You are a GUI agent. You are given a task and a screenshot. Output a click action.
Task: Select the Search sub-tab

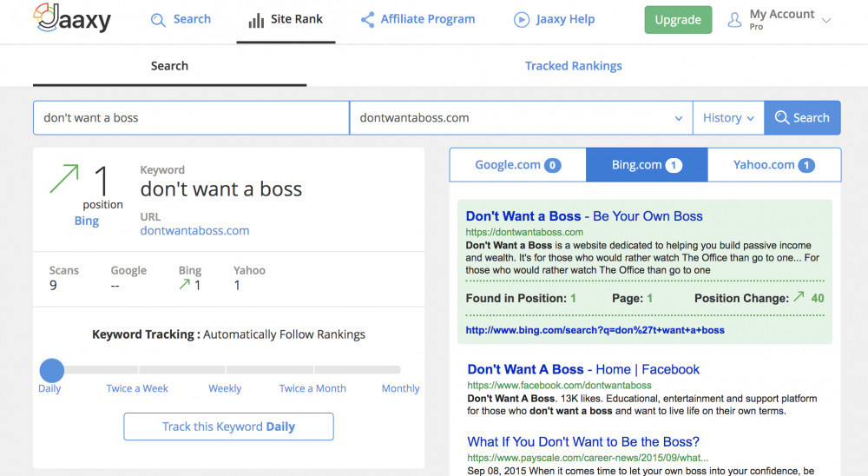169,66
